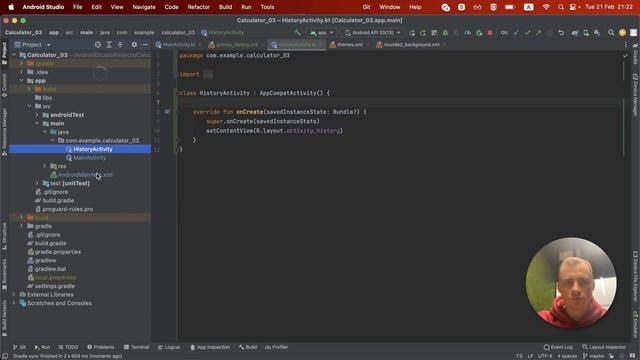
Task: Click the master git branch widget
Action: tap(593, 356)
